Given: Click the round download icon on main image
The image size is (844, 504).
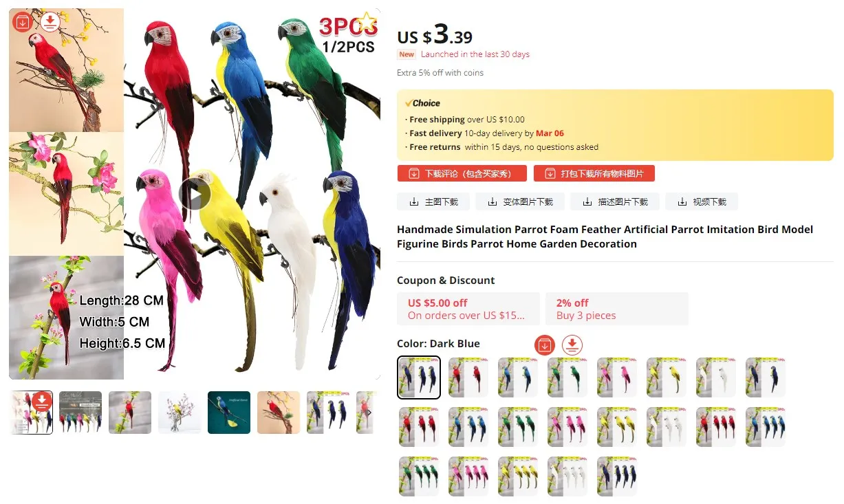Looking at the screenshot, I should (x=50, y=22).
